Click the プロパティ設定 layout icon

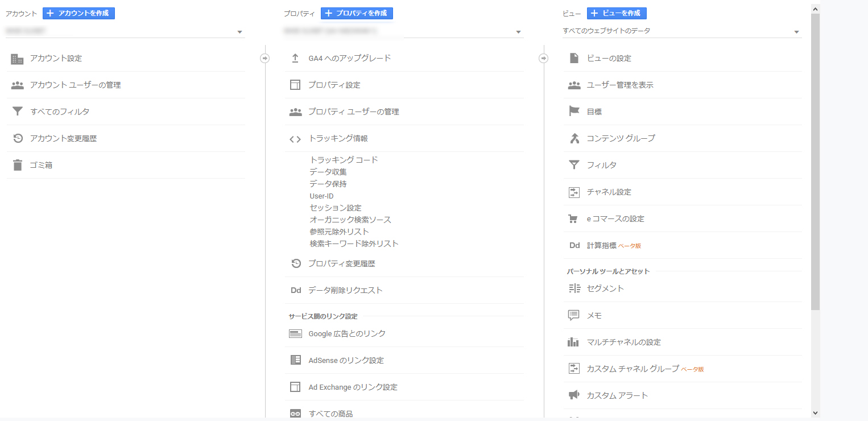pos(295,85)
